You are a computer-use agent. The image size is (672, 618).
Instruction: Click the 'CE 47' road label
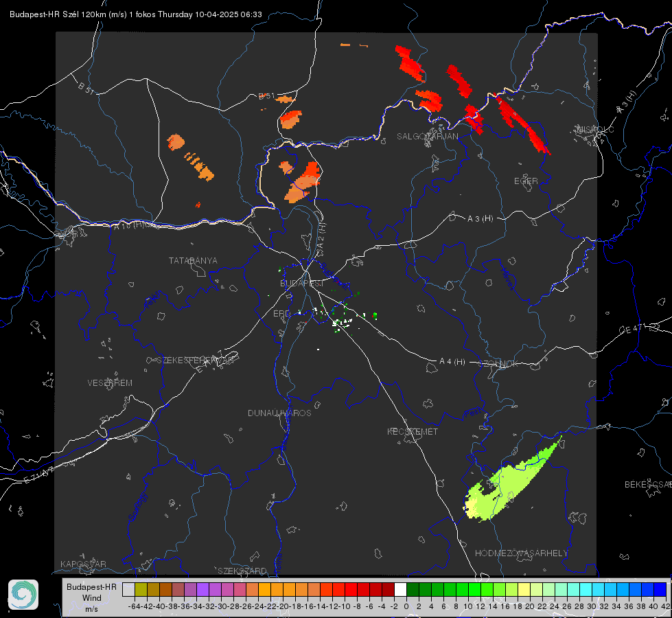click(632, 330)
